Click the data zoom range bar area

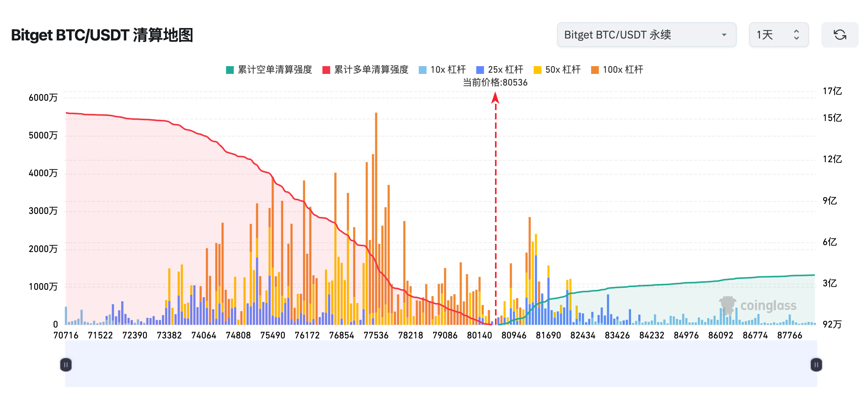coord(441,365)
